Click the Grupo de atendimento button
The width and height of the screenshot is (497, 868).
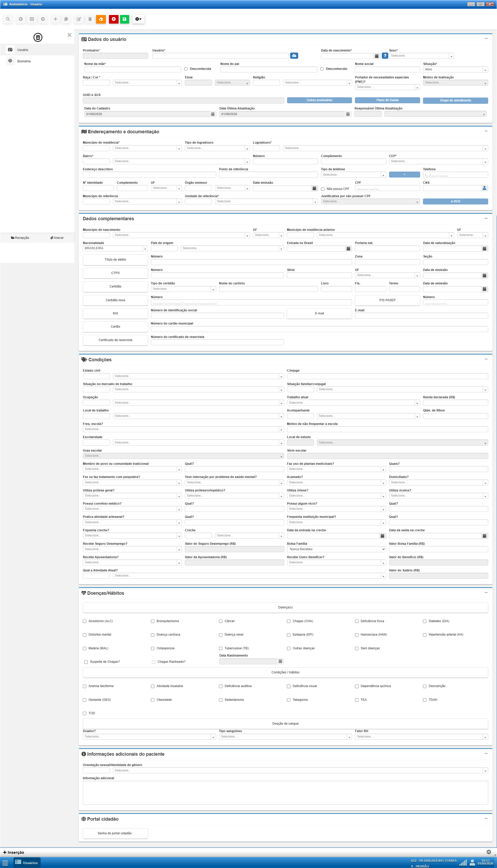[x=455, y=101]
